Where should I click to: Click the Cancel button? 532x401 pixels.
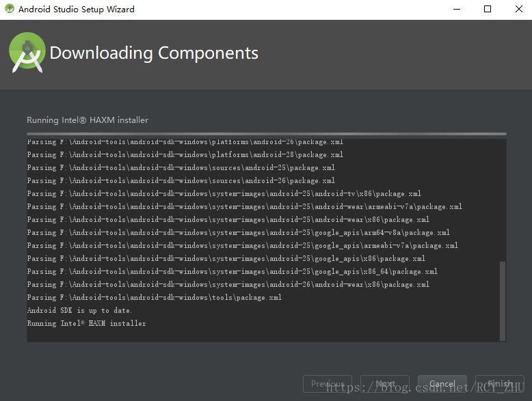point(442,384)
